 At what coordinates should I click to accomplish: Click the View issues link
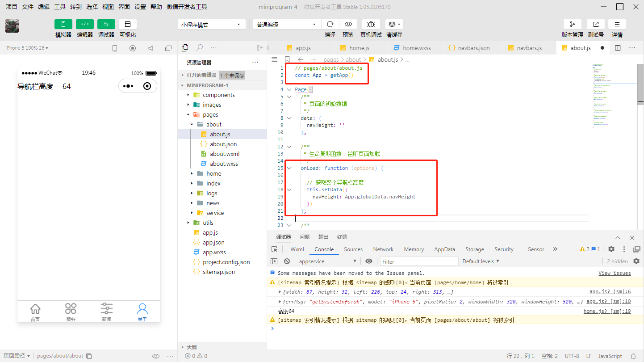615,273
